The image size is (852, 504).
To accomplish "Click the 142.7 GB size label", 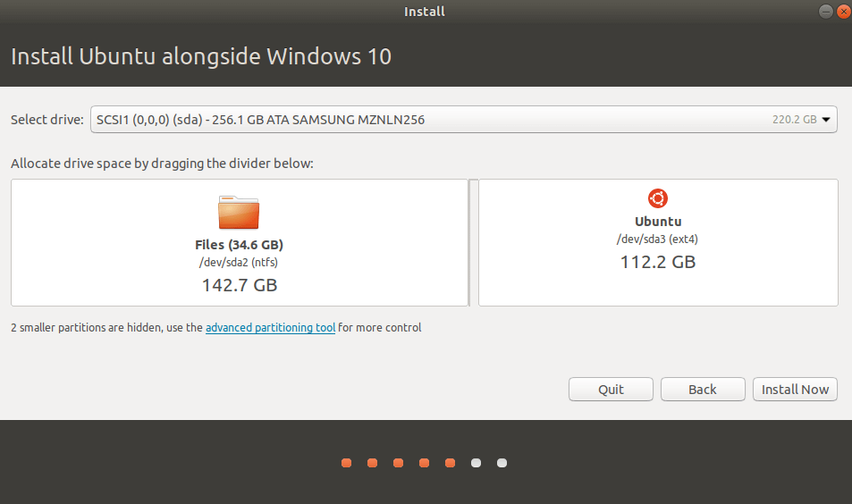I will coord(240,285).
